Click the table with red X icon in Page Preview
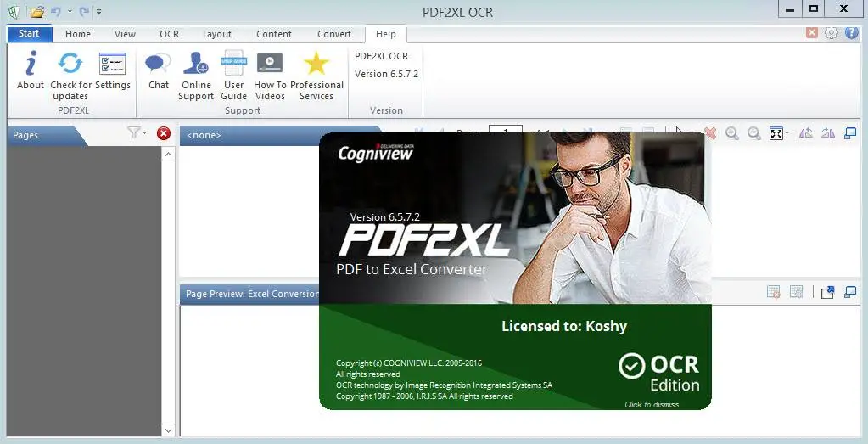Viewport: 868px width, 444px height. tap(774, 292)
